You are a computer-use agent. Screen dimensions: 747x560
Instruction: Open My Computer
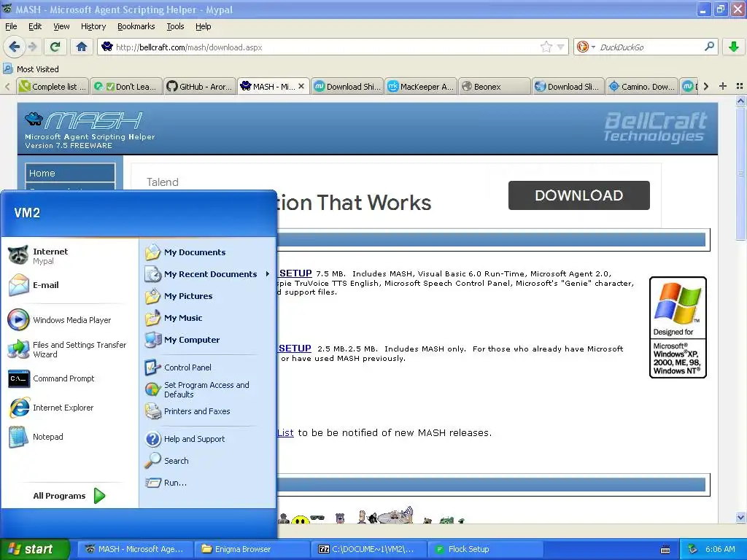coord(208,340)
